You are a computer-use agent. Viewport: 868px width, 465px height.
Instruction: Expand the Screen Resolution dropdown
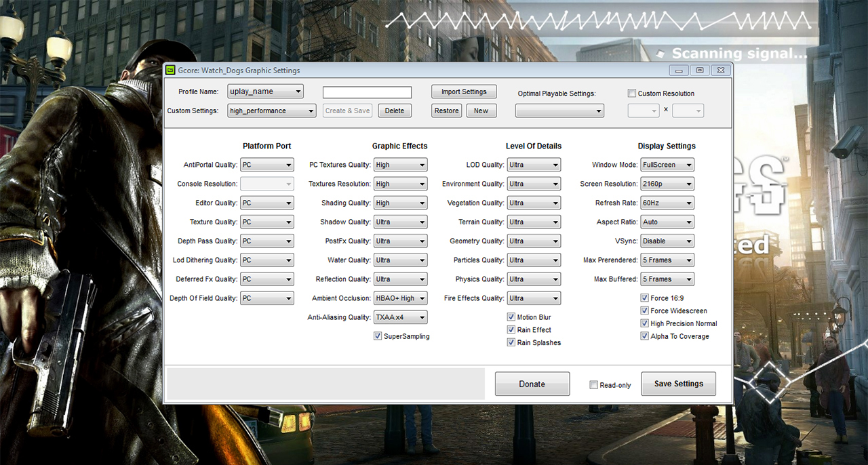pos(667,184)
